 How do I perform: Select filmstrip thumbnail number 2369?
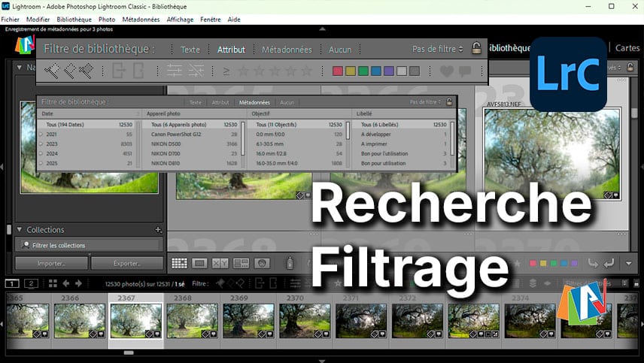(248, 320)
